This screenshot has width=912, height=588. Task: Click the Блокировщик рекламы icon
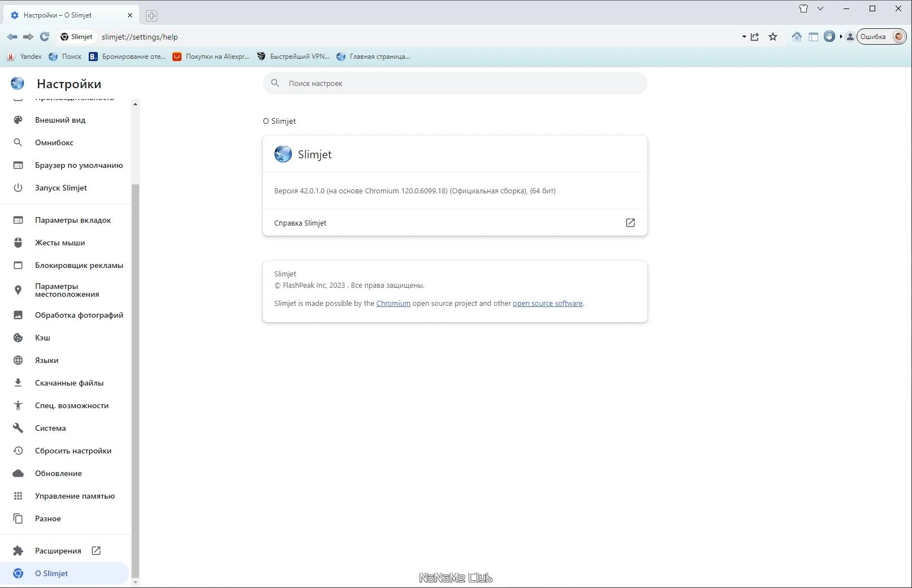[18, 265]
